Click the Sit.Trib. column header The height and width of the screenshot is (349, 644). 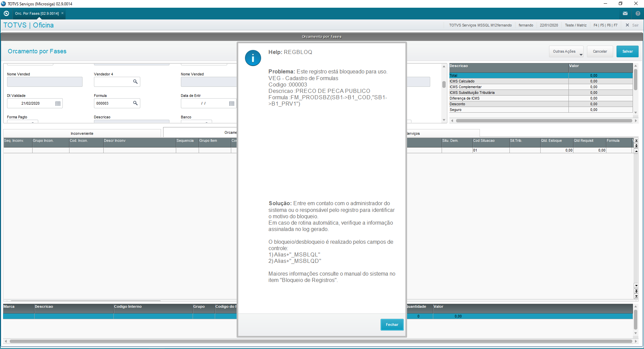(x=525, y=142)
